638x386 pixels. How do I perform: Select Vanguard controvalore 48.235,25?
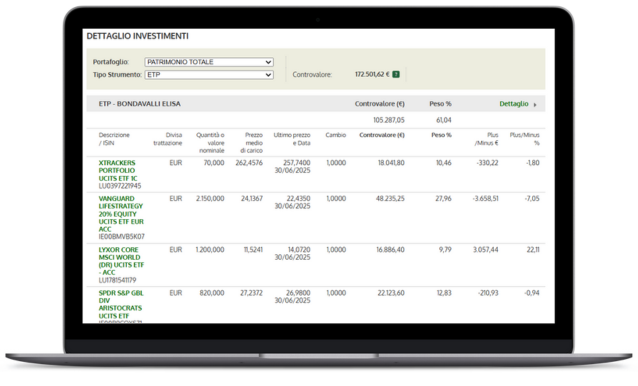pyautogui.click(x=390, y=198)
